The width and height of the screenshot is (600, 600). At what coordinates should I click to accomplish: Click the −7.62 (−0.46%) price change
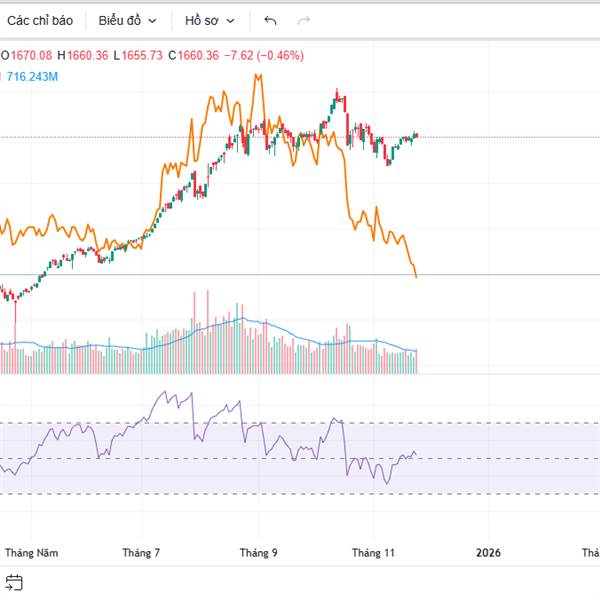pyautogui.click(x=262, y=56)
